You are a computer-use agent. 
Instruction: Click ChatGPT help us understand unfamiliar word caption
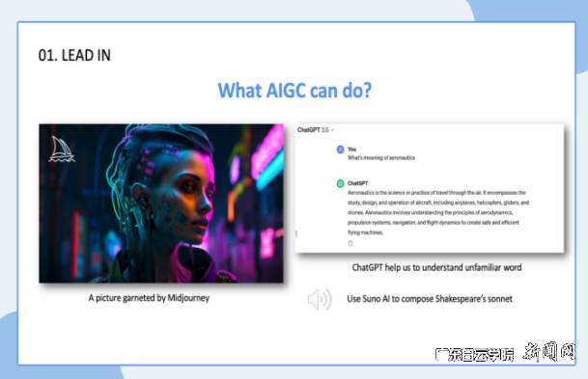point(436,267)
